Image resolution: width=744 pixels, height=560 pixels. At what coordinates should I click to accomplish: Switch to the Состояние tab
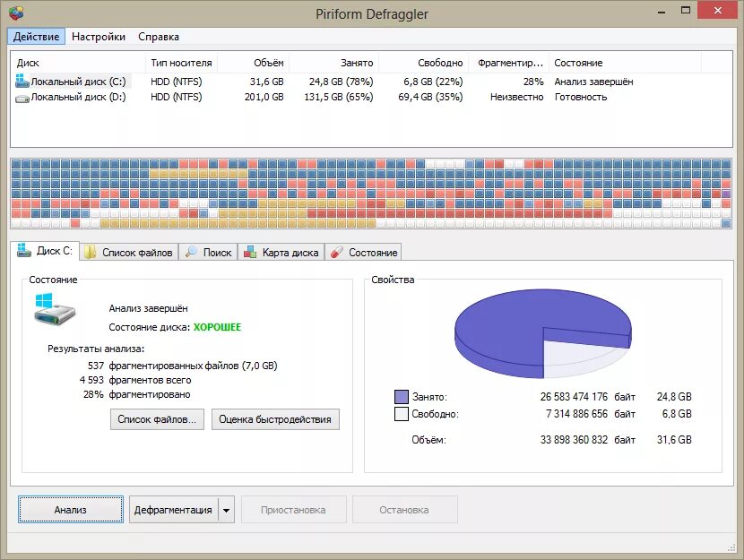pyautogui.click(x=364, y=253)
